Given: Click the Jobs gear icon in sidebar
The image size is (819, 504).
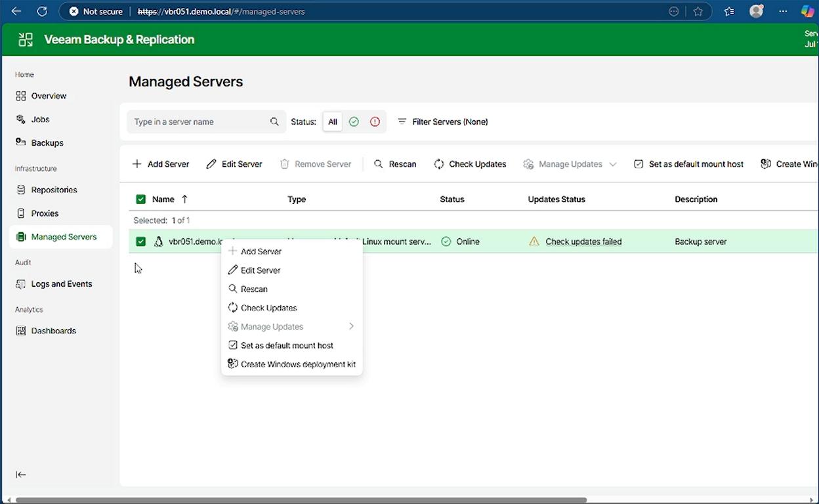Looking at the screenshot, I should [21, 119].
